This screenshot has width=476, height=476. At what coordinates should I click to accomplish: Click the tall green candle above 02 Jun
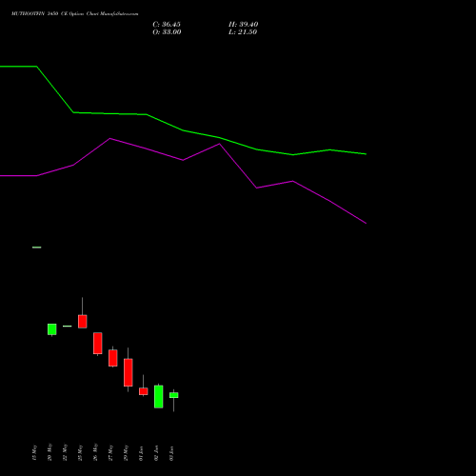(x=159, y=396)
